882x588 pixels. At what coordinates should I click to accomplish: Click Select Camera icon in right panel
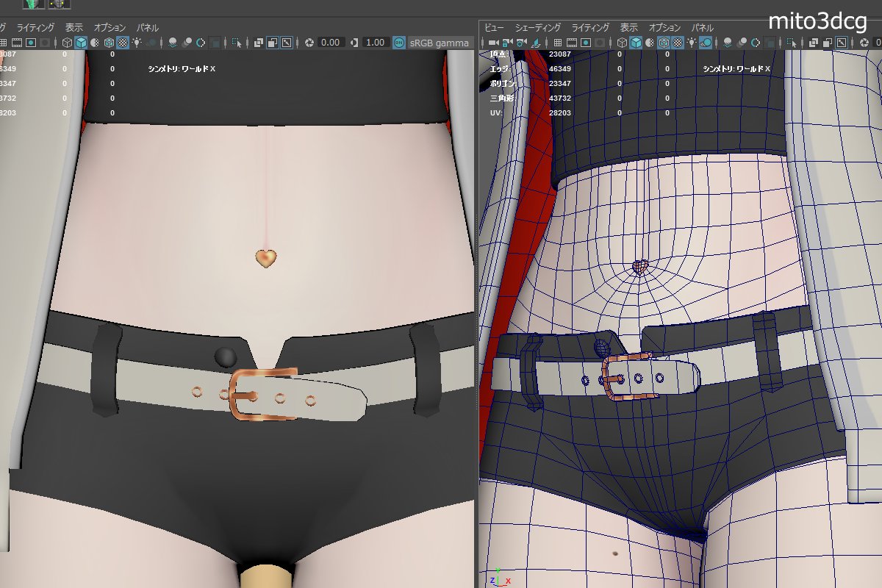click(x=493, y=43)
